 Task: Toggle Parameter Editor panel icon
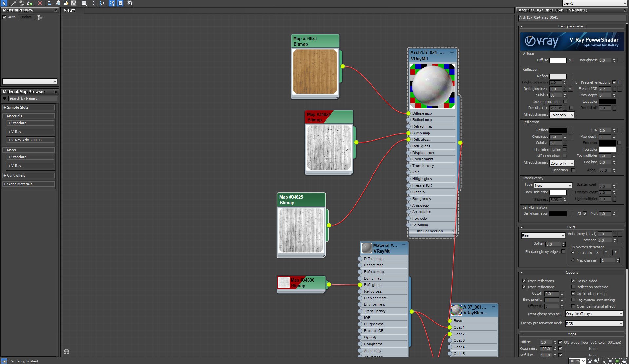point(120,3)
